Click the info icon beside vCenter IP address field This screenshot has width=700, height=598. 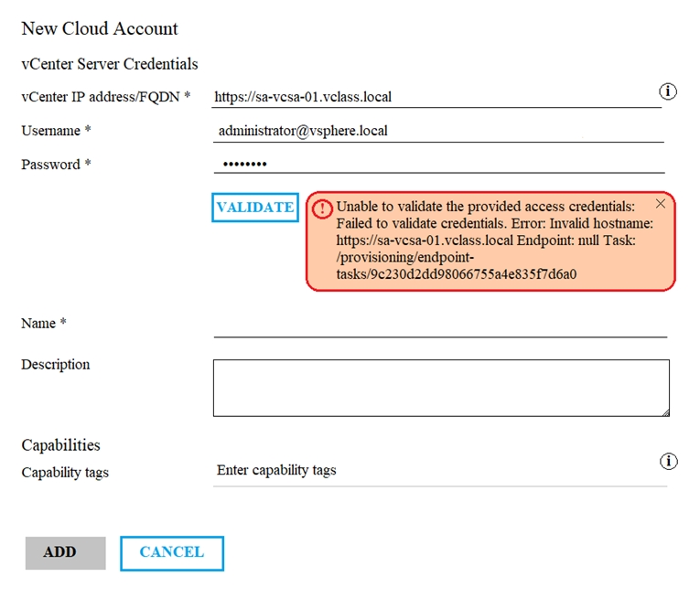pos(668,91)
